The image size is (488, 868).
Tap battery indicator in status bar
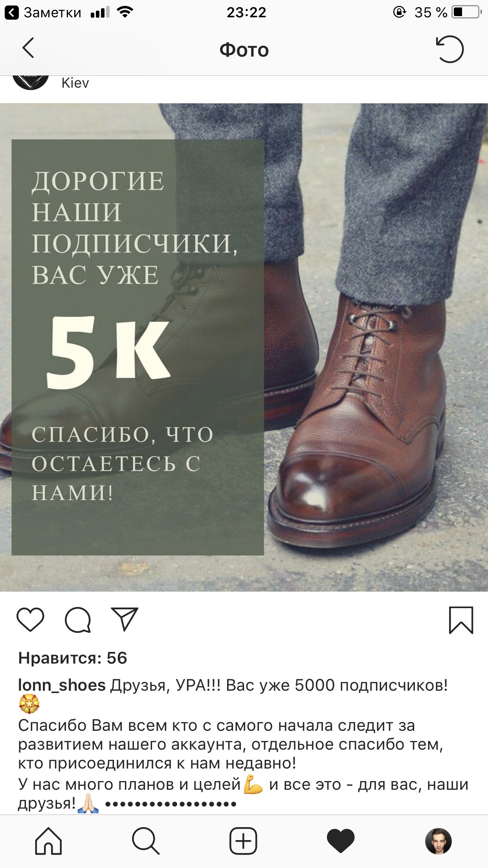(467, 12)
